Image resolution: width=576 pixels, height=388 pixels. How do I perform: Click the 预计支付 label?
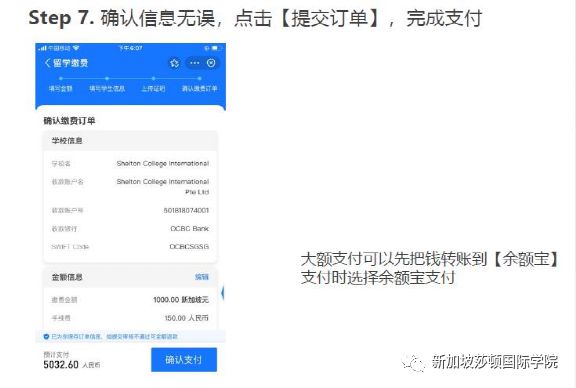click(56, 355)
